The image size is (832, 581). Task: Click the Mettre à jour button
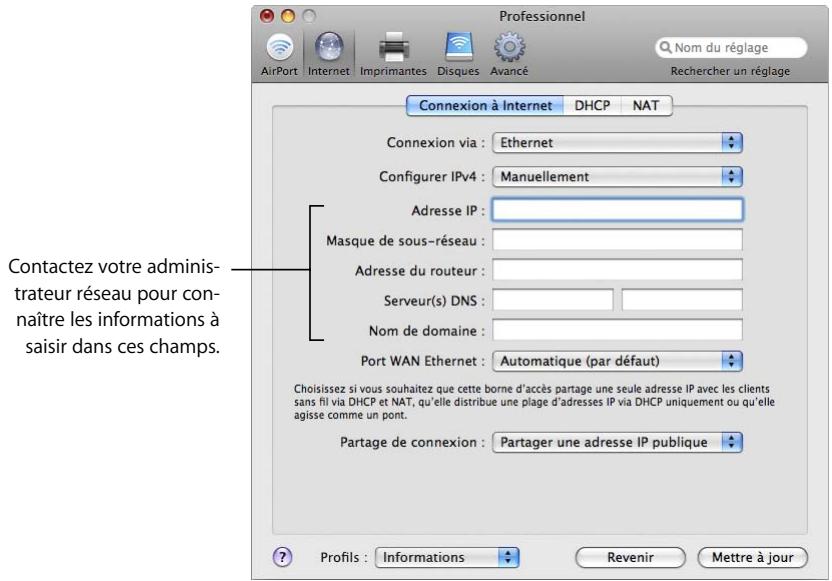(752, 557)
